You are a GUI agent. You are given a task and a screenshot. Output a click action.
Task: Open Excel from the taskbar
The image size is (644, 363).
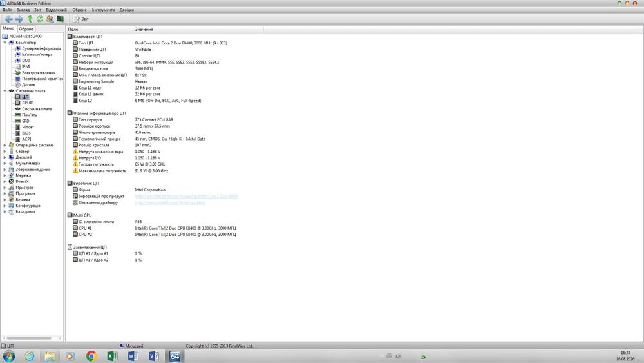[112, 356]
